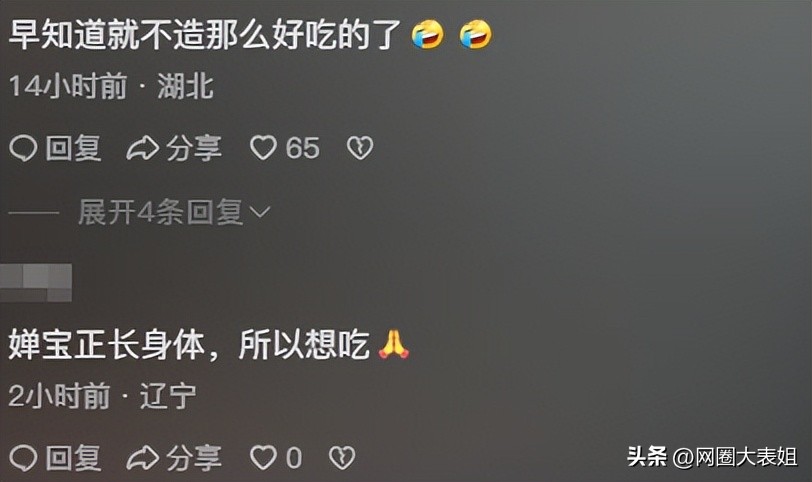Viewport: 812px width, 482px height.
Task: Click the 早知道就不造那么好吃的了 comment text
Action: pyautogui.click(x=205, y=35)
